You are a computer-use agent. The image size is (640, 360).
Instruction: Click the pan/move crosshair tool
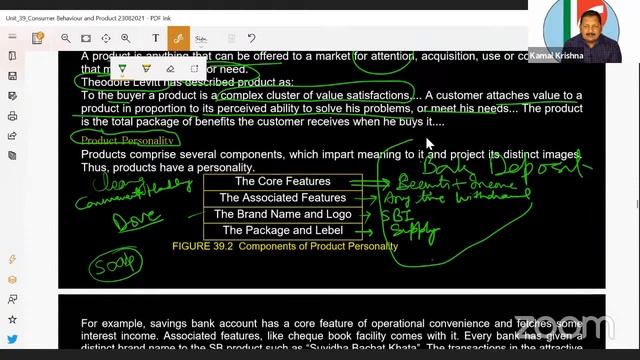coord(106,38)
